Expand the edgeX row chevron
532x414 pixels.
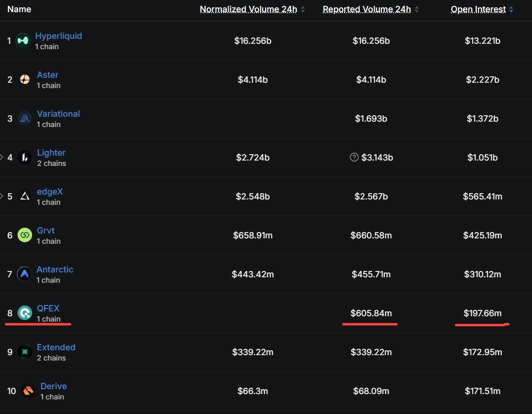[1, 196]
